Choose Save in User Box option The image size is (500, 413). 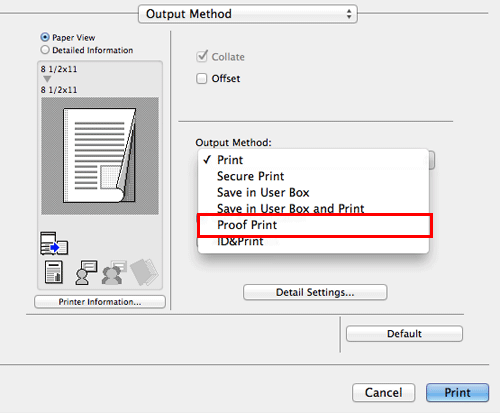pyautogui.click(x=313, y=193)
